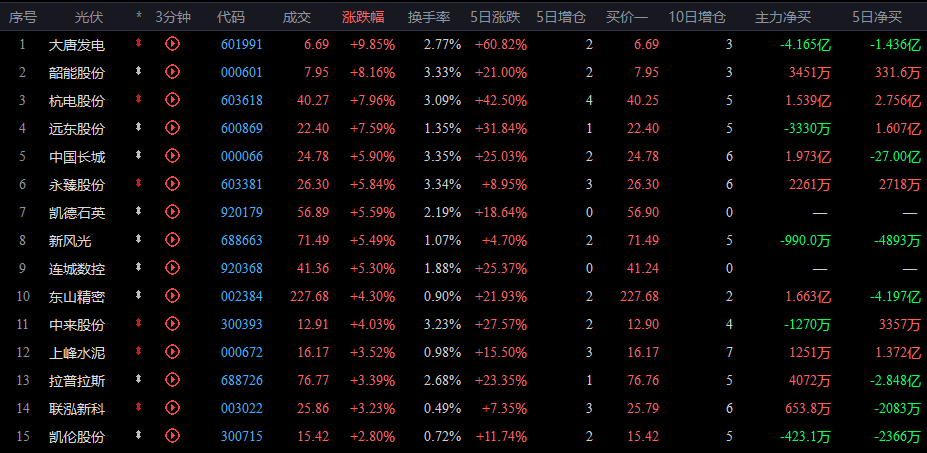This screenshot has height=453, width=927.
Task: Sort by the 10日增仓 column header
Action: (697, 17)
